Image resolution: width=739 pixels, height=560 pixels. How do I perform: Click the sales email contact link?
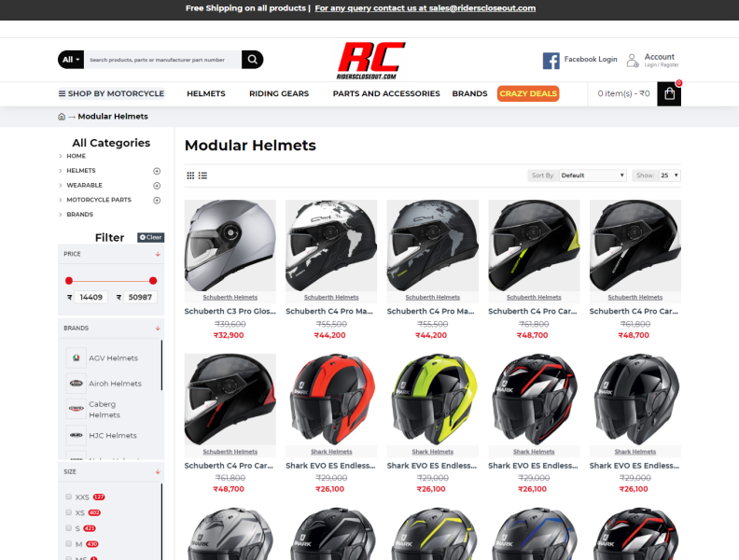pos(425,8)
